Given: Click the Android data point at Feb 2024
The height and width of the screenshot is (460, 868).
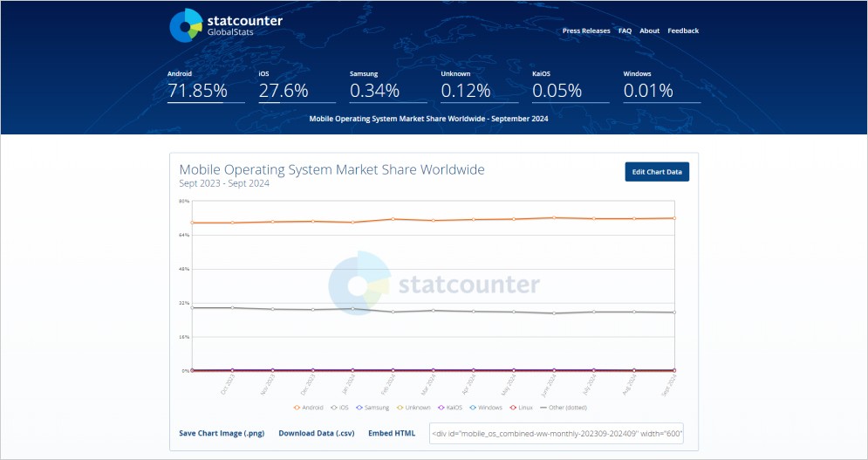Looking at the screenshot, I should point(393,219).
